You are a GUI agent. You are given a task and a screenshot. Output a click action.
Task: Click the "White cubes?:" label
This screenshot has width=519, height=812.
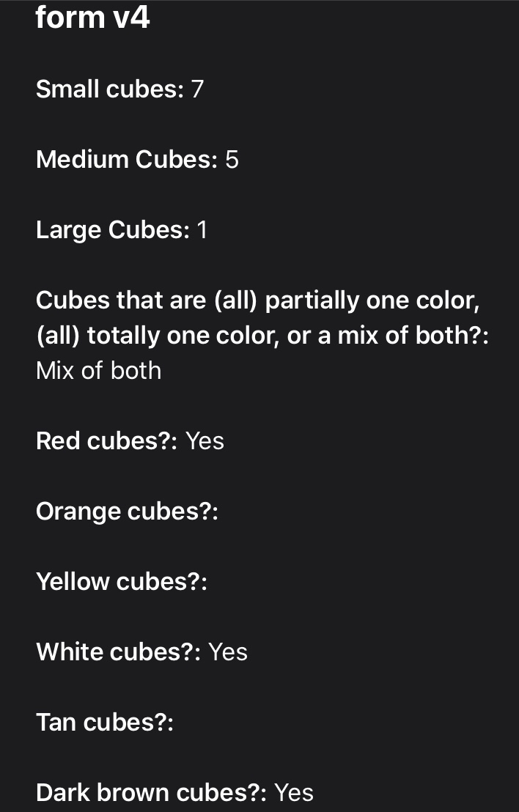[x=118, y=652]
